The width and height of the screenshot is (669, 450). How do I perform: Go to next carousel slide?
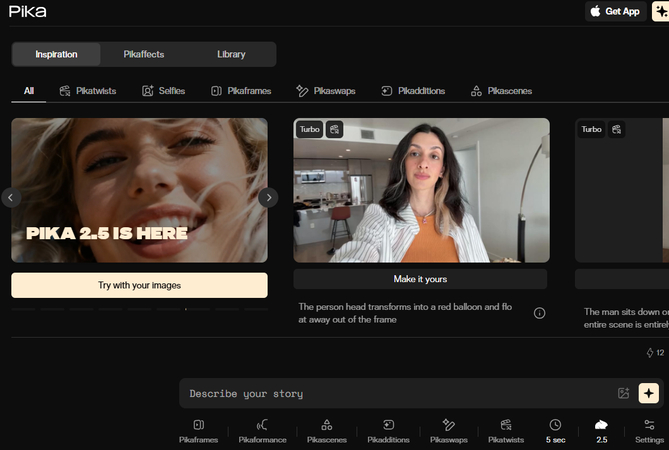tap(268, 197)
